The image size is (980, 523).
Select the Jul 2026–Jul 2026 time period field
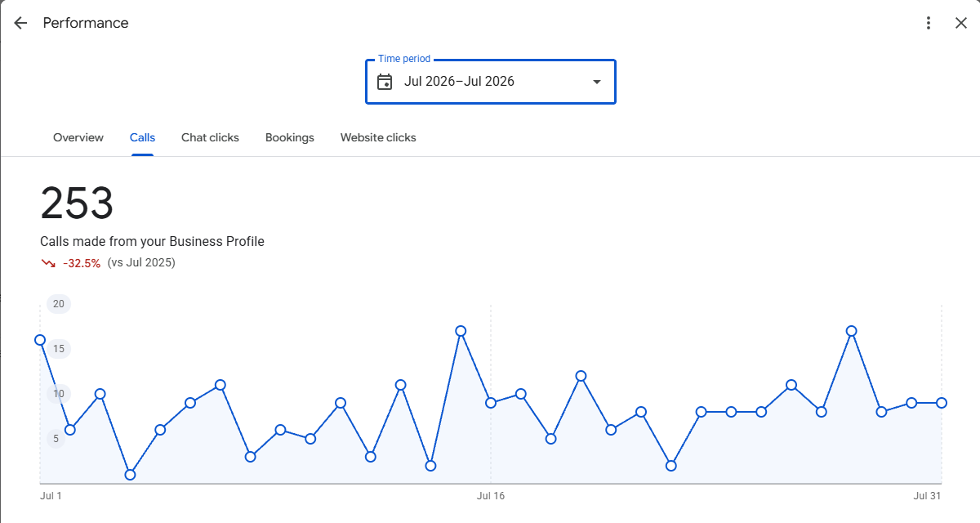coord(491,82)
